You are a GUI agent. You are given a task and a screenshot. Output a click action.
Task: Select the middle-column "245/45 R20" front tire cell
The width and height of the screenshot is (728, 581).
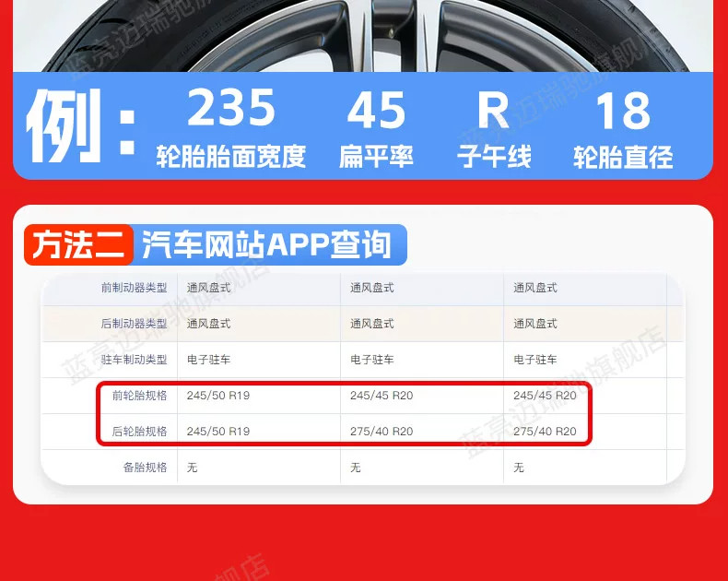(x=382, y=396)
